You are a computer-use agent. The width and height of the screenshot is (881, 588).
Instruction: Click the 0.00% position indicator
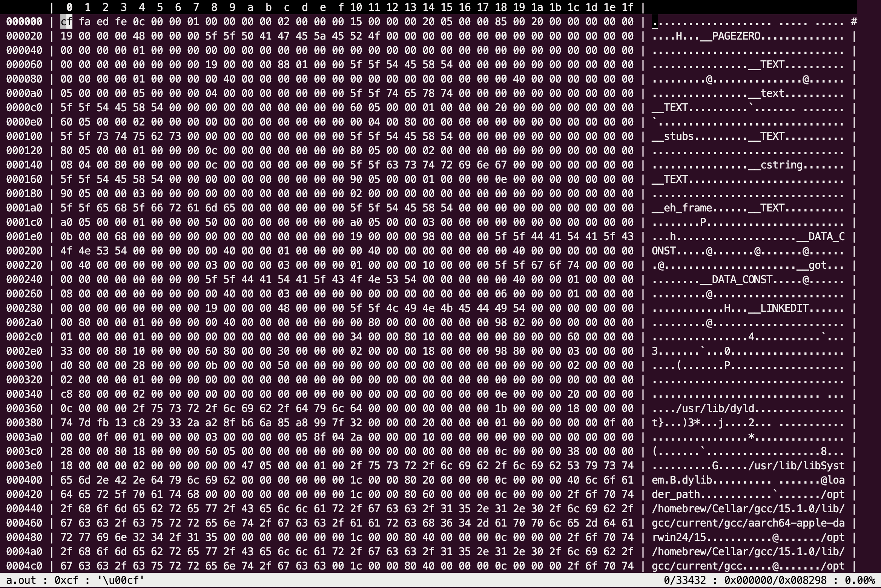tap(860, 580)
